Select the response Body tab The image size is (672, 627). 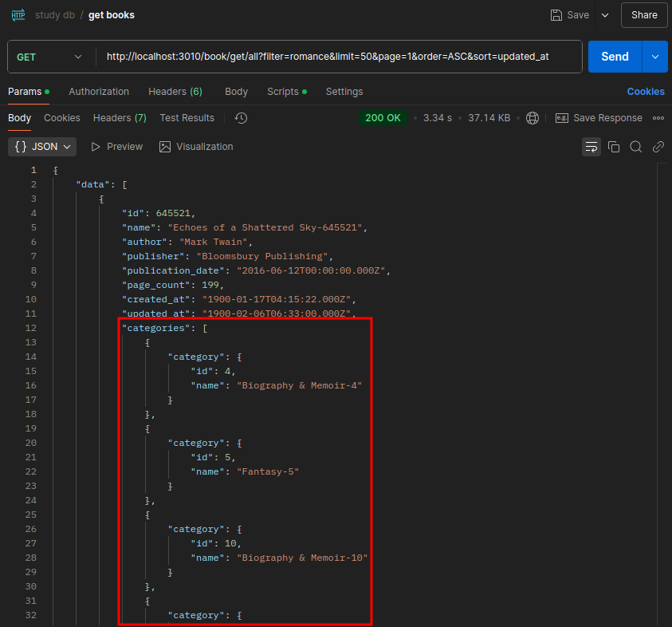[19, 118]
